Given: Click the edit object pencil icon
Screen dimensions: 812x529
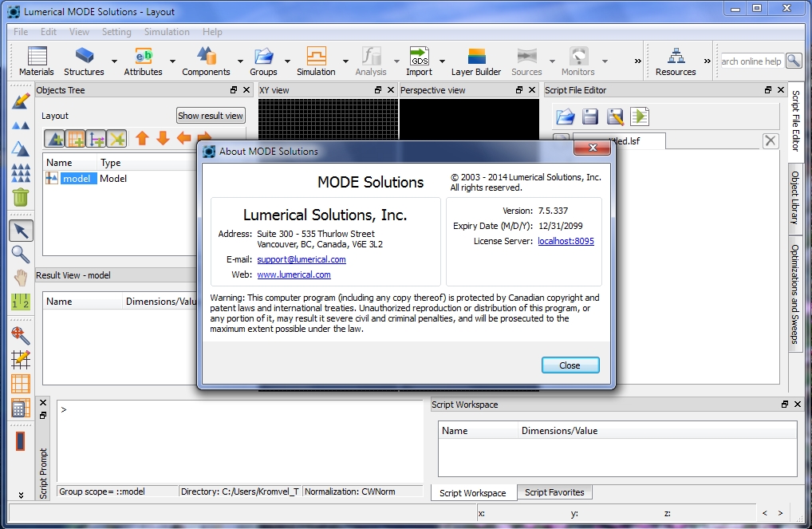Looking at the screenshot, I should [x=21, y=101].
